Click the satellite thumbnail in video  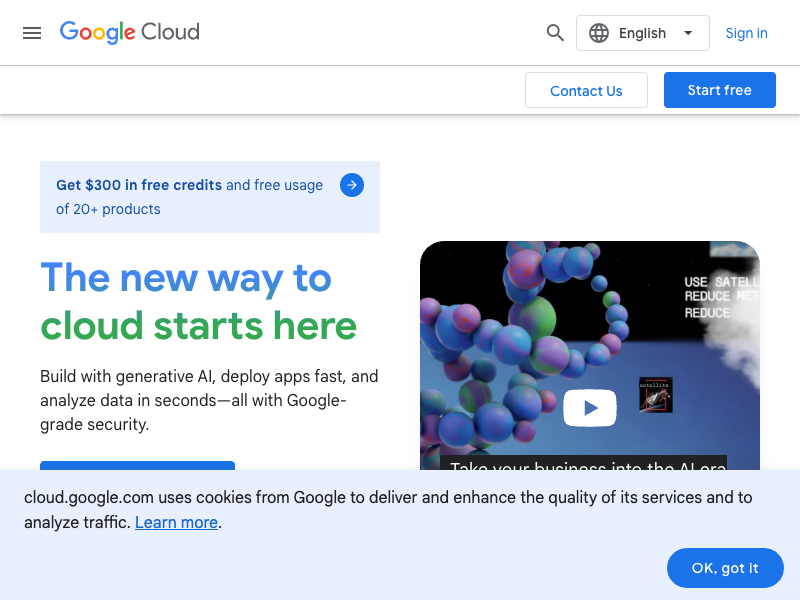click(x=656, y=395)
